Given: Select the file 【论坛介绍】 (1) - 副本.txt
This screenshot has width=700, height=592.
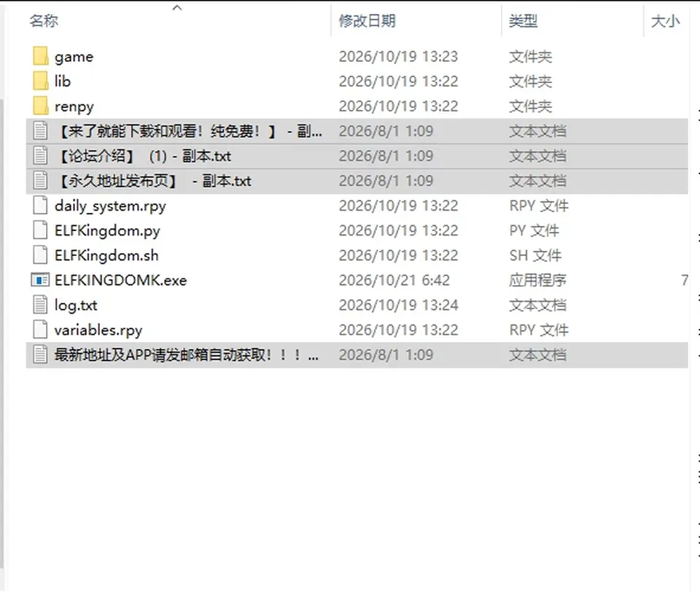Looking at the screenshot, I should point(144,156).
